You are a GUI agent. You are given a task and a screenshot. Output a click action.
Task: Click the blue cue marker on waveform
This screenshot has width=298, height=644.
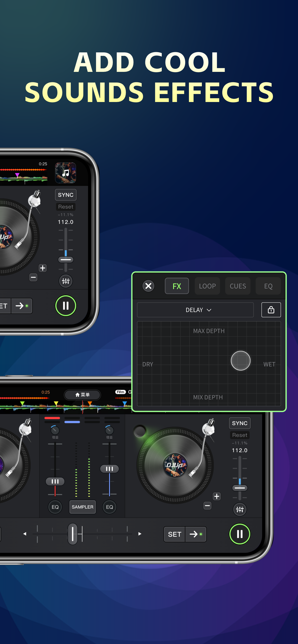pyautogui.click(x=125, y=403)
